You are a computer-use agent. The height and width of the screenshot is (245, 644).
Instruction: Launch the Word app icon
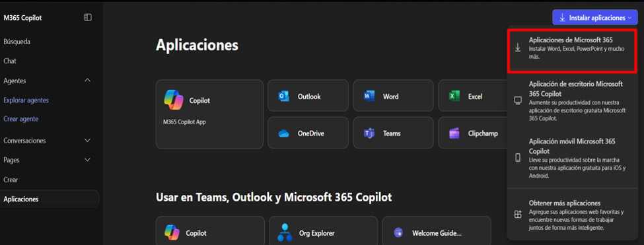click(x=369, y=96)
